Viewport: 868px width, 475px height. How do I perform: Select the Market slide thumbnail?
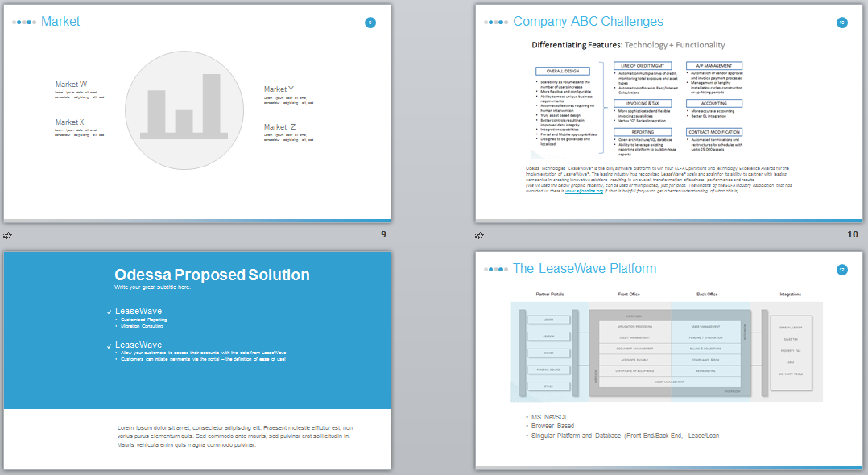pos(197,113)
